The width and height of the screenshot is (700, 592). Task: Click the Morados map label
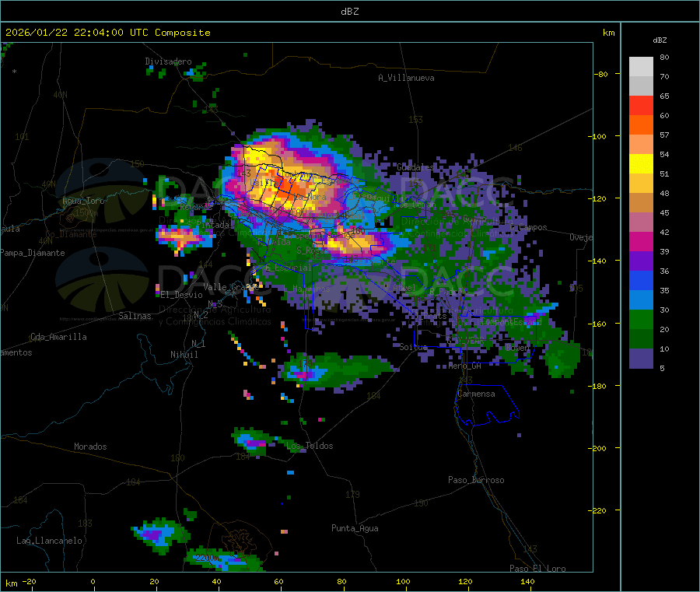click(90, 447)
